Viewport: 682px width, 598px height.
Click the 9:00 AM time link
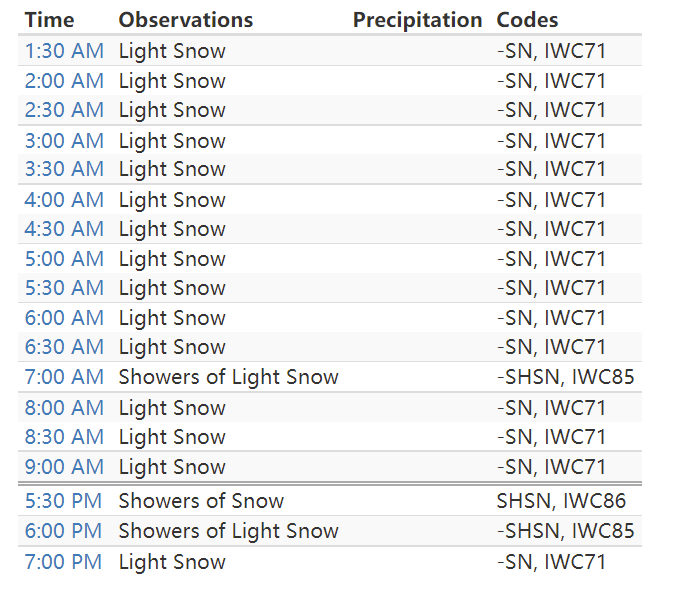(64, 467)
